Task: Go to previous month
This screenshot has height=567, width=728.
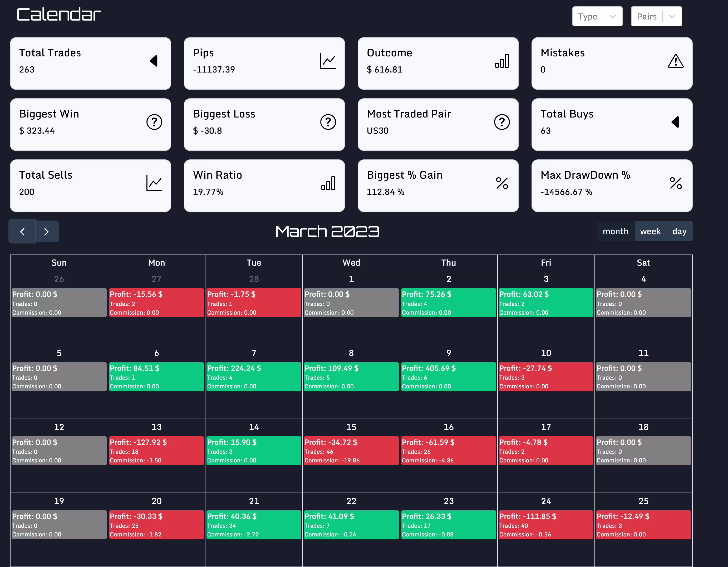Action: (22, 232)
